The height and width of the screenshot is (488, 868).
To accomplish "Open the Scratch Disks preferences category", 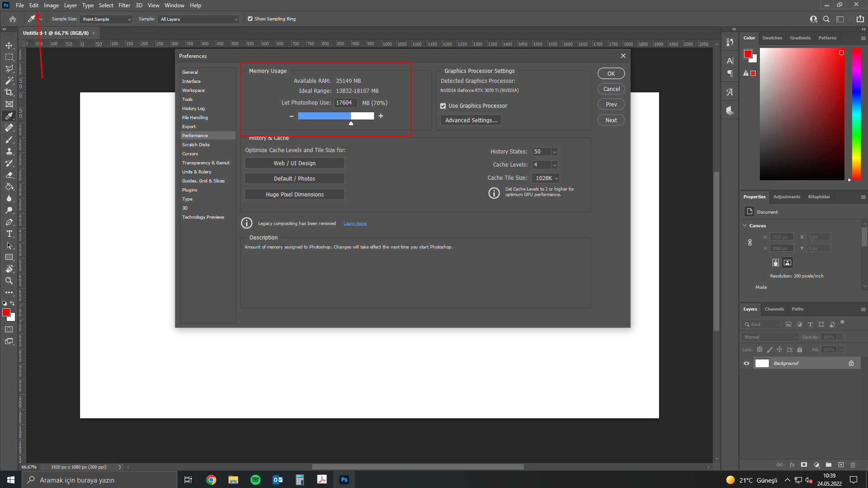I will (208, 145).
